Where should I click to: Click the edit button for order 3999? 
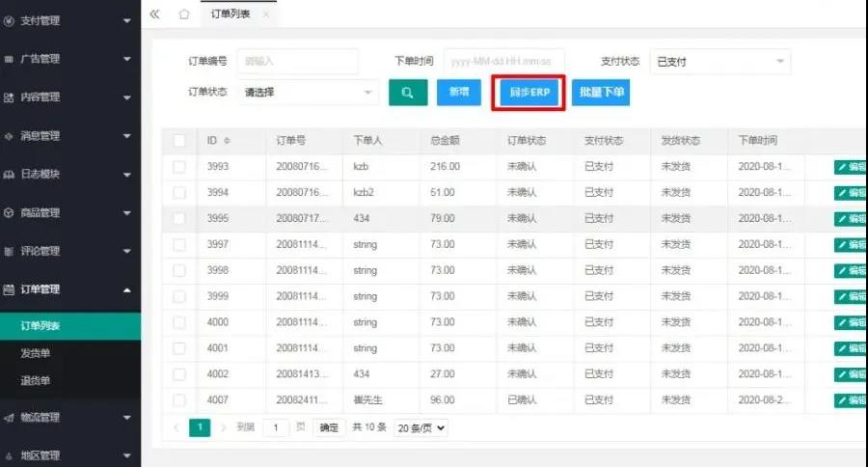click(x=851, y=296)
